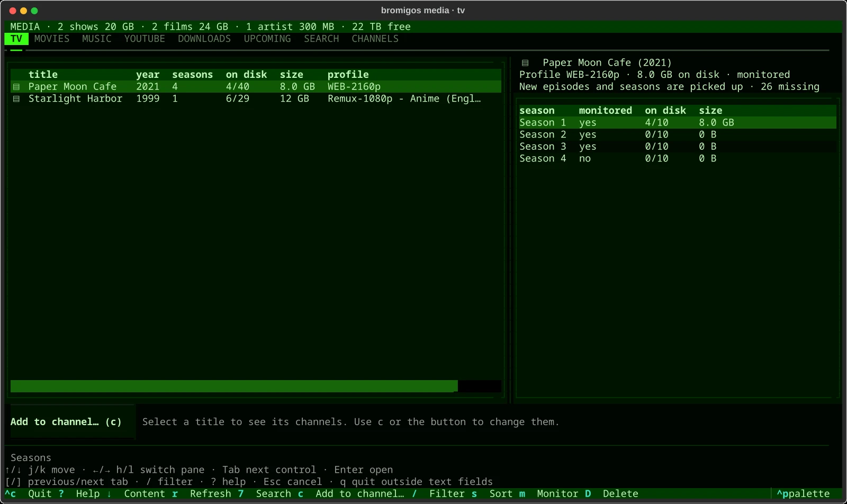Click Add to channel… in footer bar

[x=360, y=494]
